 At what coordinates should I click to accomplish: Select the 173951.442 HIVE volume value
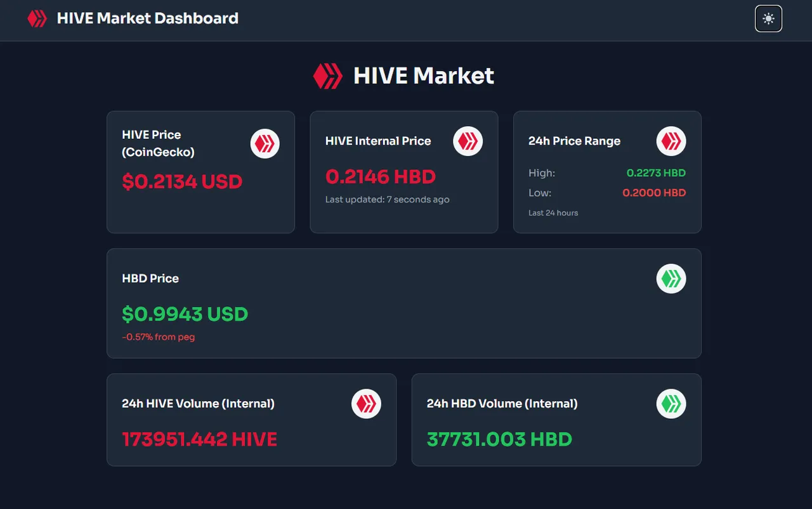tap(200, 439)
